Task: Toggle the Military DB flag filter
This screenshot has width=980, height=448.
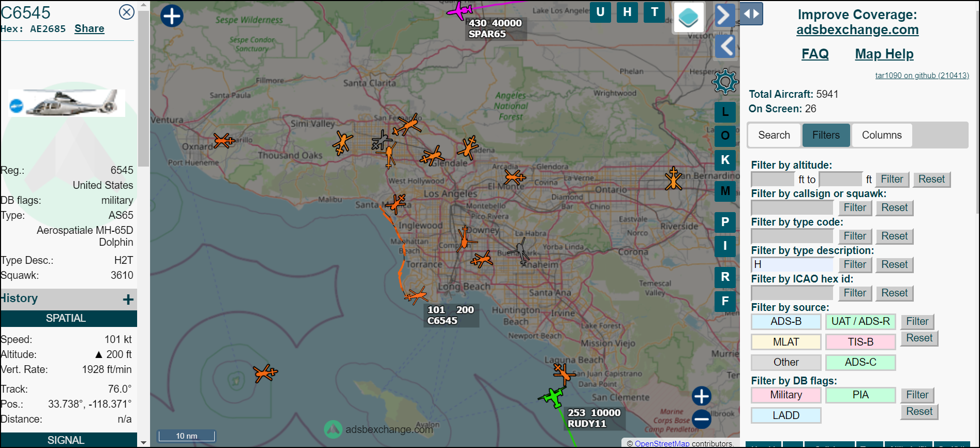Action: (786, 395)
